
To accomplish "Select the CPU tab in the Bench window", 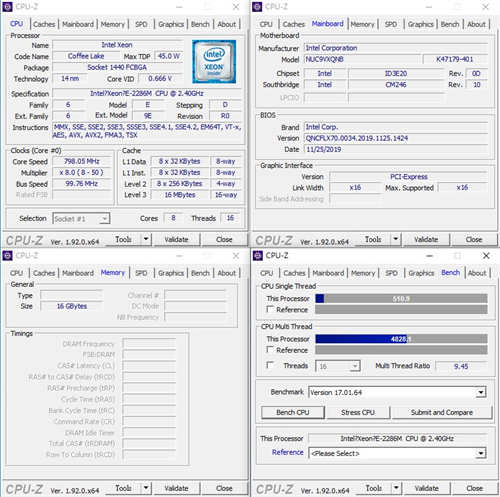I will point(266,273).
